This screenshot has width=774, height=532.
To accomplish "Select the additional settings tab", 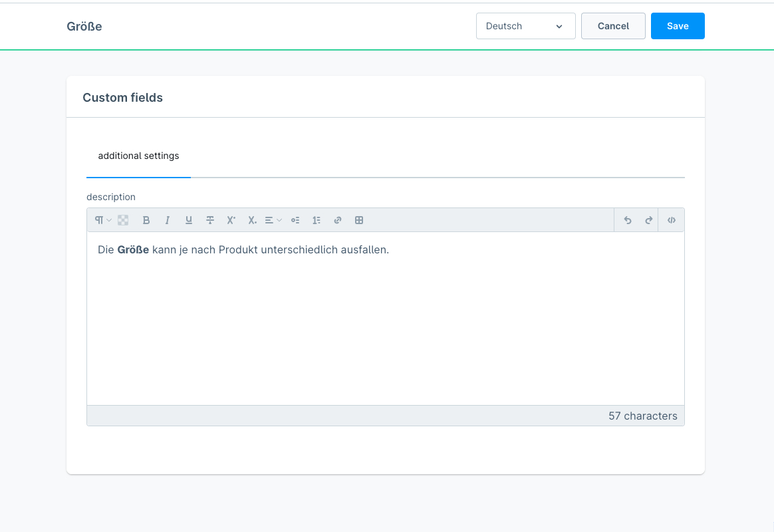I will pos(138,156).
